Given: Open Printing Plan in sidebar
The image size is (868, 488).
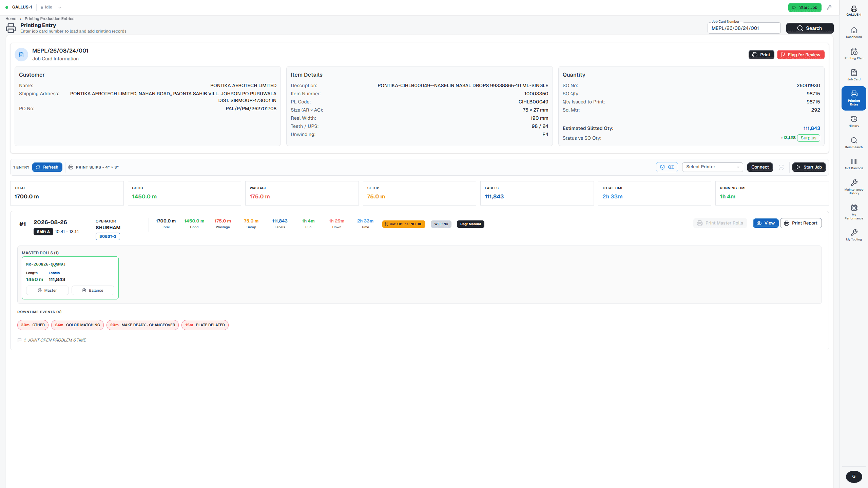Looking at the screenshot, I should [x=854, y=54].
